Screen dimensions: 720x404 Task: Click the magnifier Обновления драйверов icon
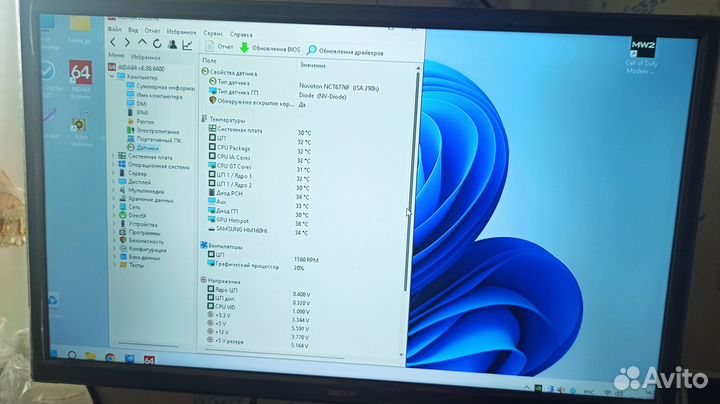[x=312, y=50]
